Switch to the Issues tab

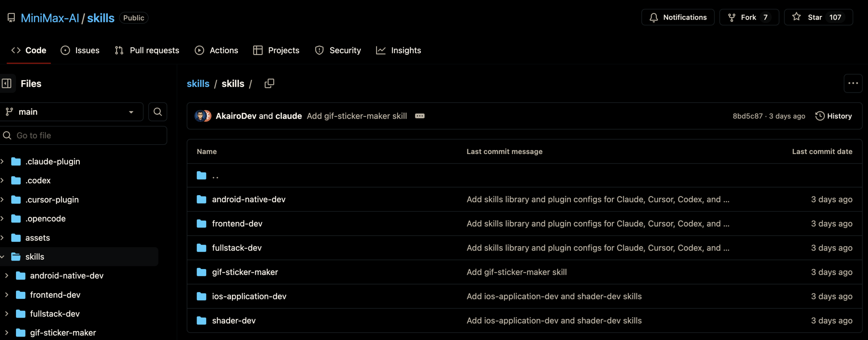coord(80,51)
